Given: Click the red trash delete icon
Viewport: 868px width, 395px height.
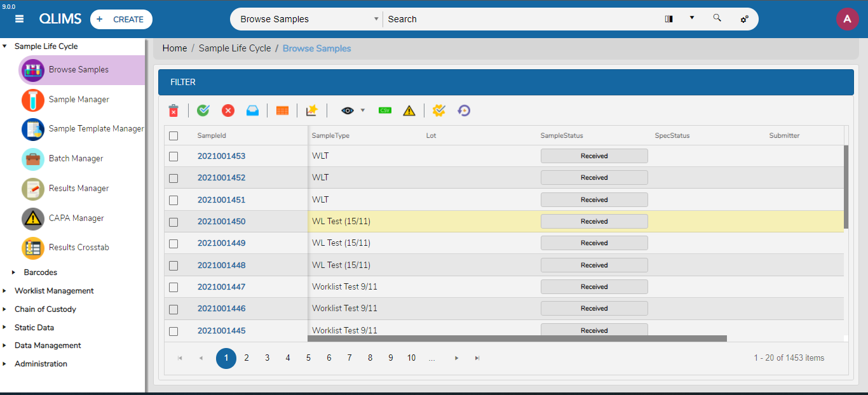Looking at the screenshot, I should tap(173, 110).
